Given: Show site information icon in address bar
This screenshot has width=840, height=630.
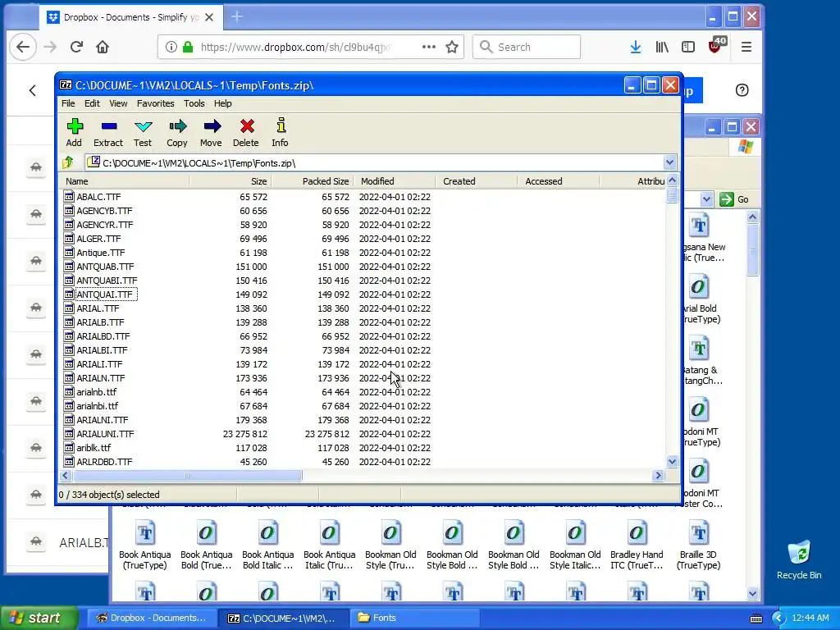Looking at the screenshot, I should click(x=171, y=47).
